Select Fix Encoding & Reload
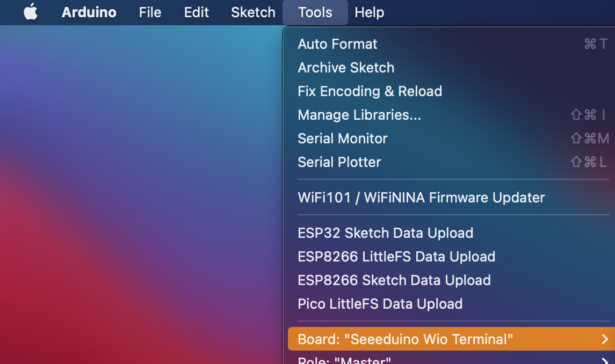This screenshot has height=364, width=615. (x=370, y=91)
